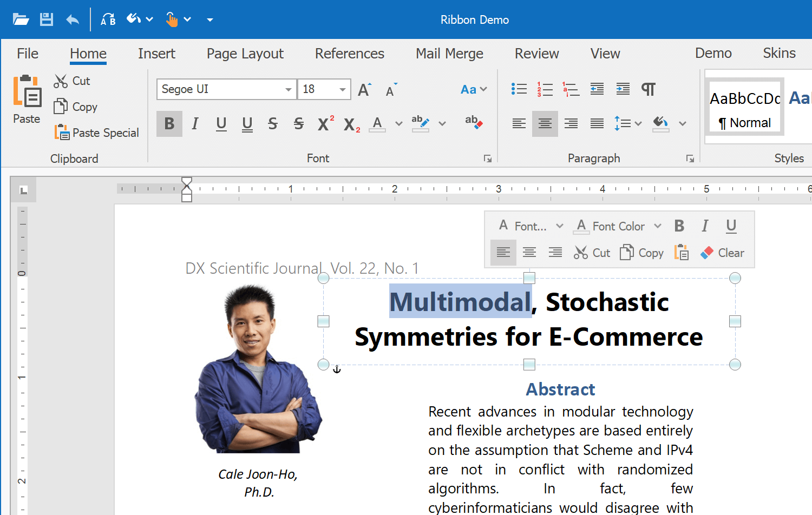Apply subscript formatting
Viewport: 812px width, 515px height.
coord(351,123)
